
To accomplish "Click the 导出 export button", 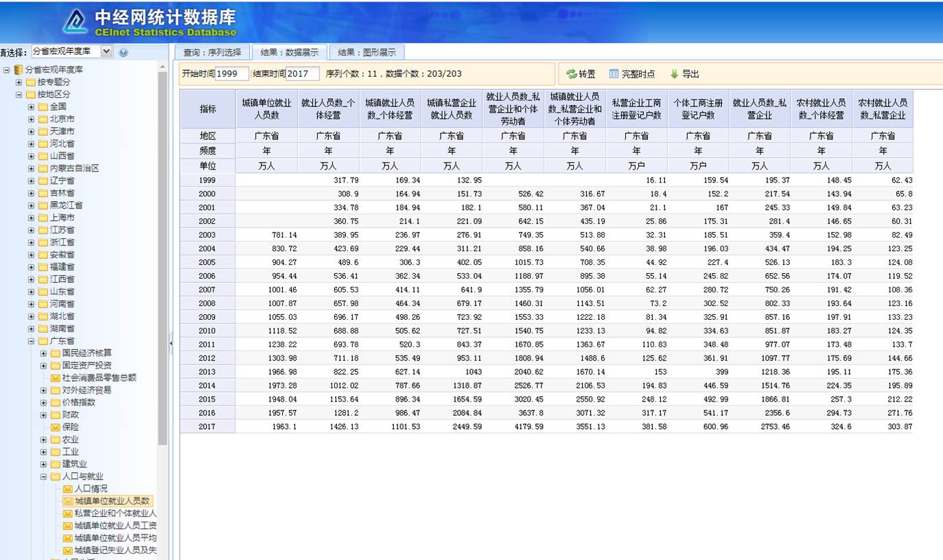I will coord(684,74).
